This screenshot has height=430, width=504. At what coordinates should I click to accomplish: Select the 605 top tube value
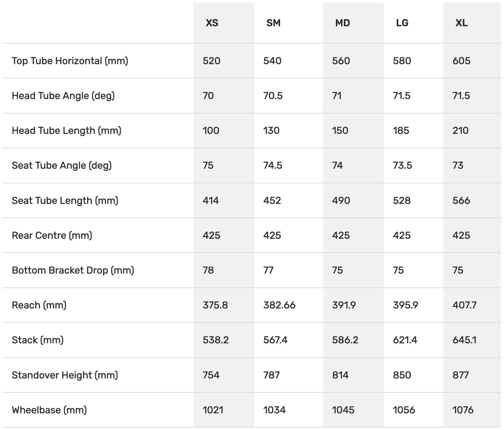click(x=461, y=61)
